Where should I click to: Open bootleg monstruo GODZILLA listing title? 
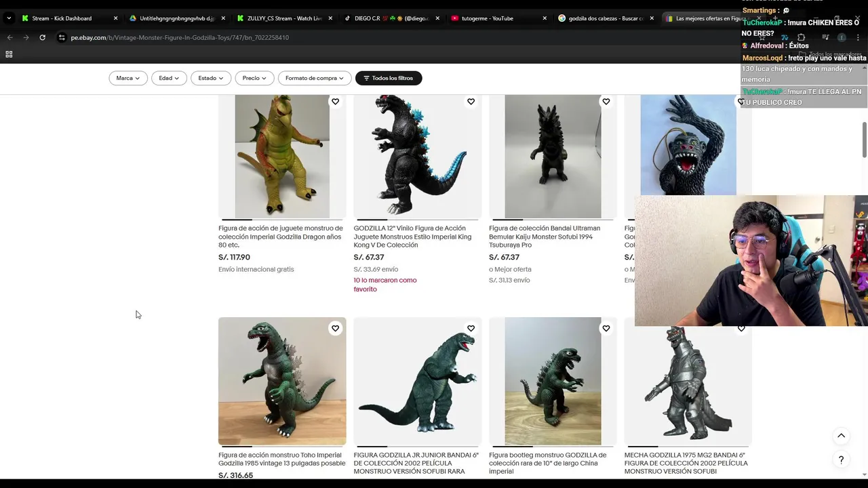point(548,463)
